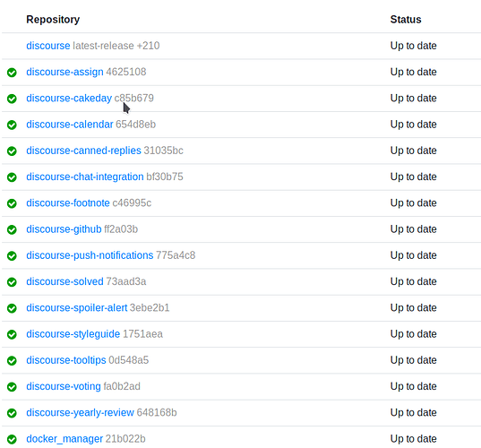Click the Status column header
Screen dimensions: 481x448
(406, 20)
